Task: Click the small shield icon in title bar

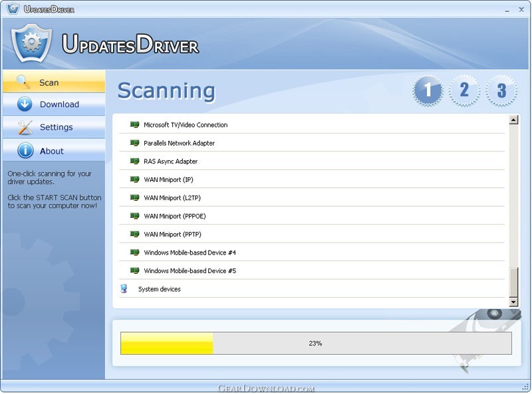Action: pos(13,8)
